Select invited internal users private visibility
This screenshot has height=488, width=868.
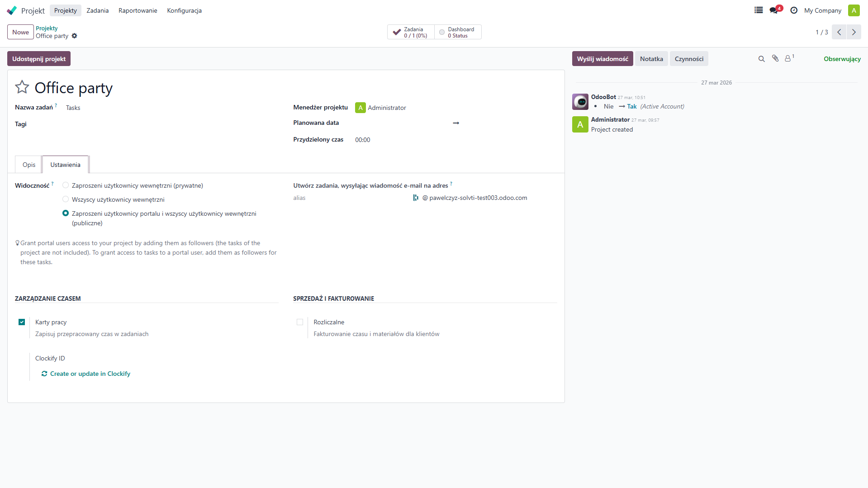(x=66, y=185)
